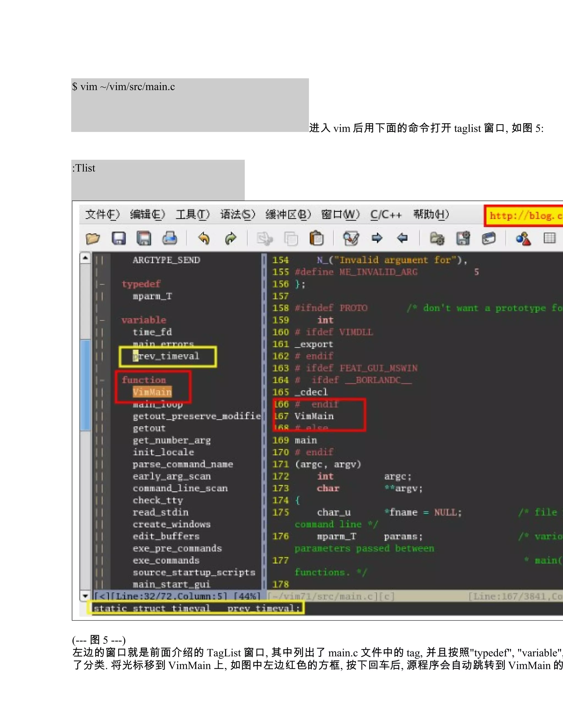Select time_fd variable tag
Screen dimensions: 563x728
[152, 332]
